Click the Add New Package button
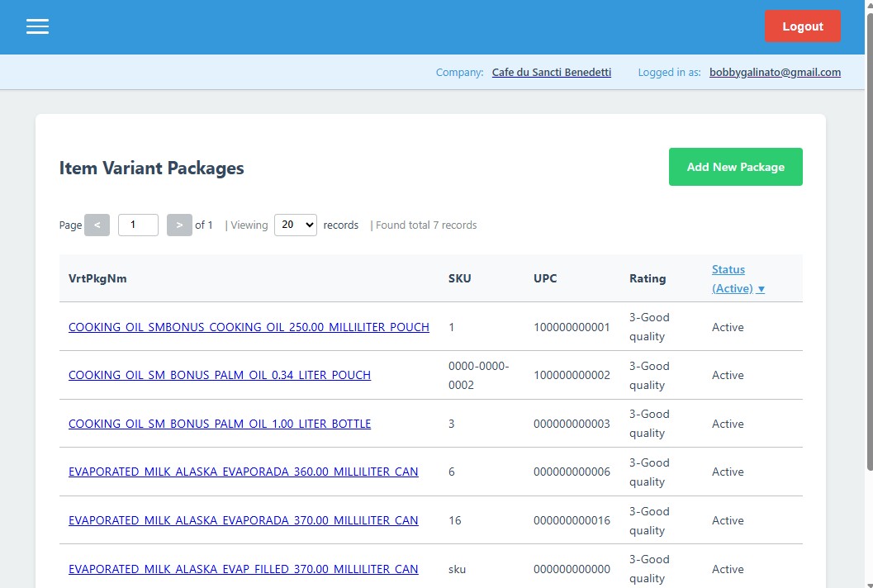 pos(735,167)
